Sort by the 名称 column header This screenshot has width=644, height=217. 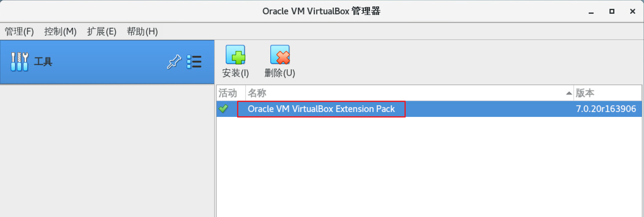tap(257, 93)
